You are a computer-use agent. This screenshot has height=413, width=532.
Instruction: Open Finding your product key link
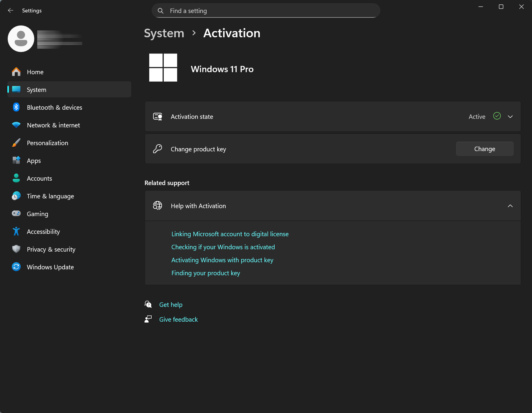206,273
